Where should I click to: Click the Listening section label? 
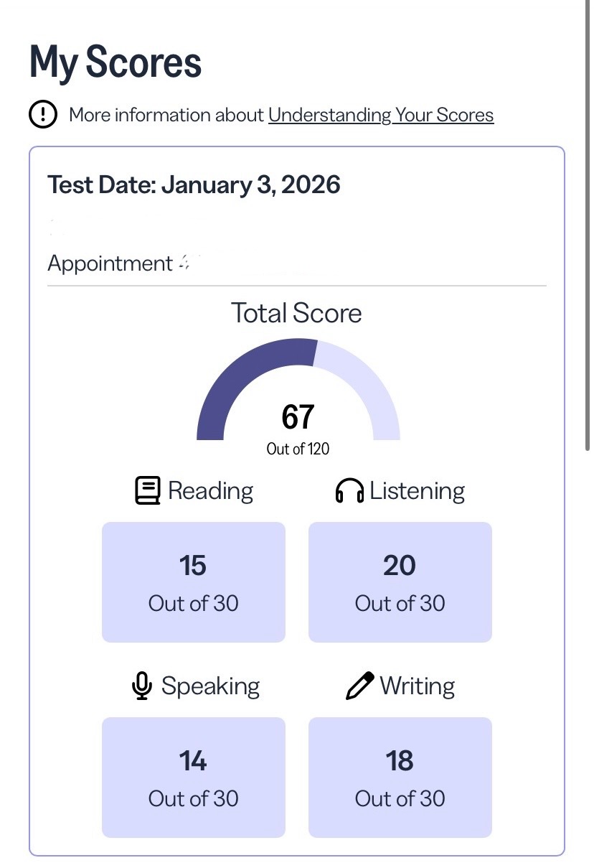pyautogui.click(x=417, y=491)
